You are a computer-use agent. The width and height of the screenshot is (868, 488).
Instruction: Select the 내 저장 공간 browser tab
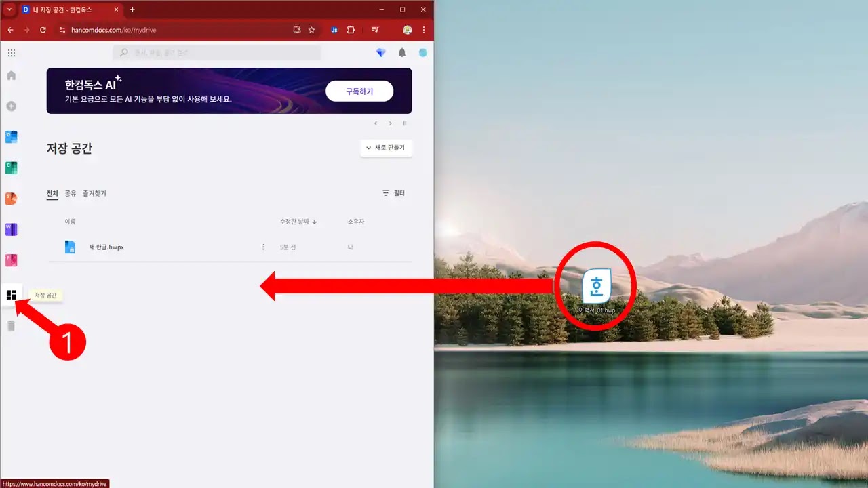(71, 9)
